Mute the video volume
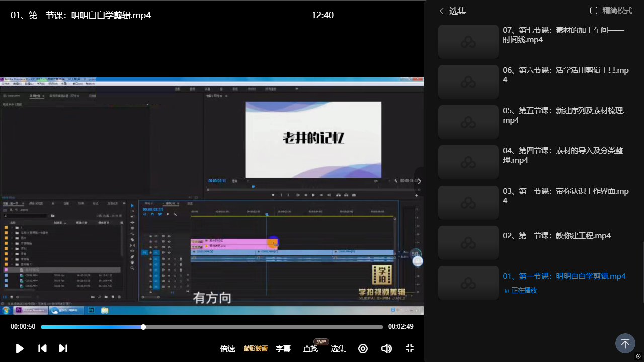 [386, 348]
